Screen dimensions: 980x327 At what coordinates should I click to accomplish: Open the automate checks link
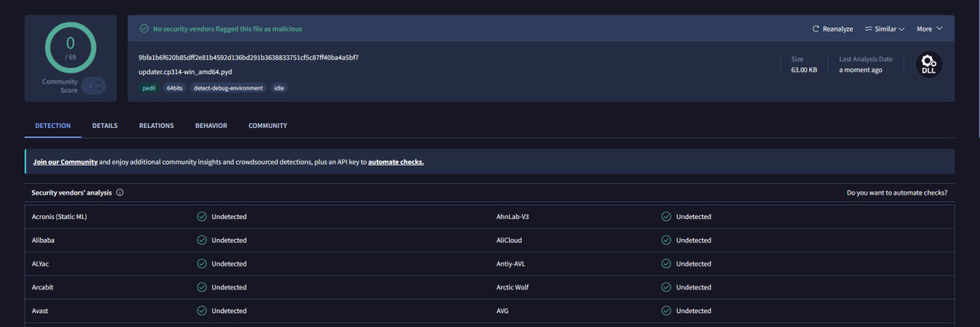point(396,162)
